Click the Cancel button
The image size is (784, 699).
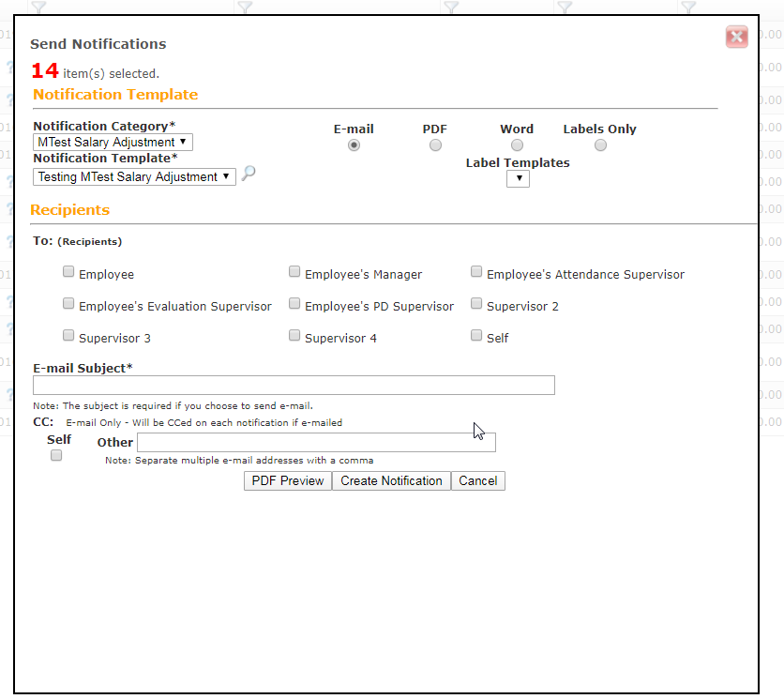click(478, 480)
